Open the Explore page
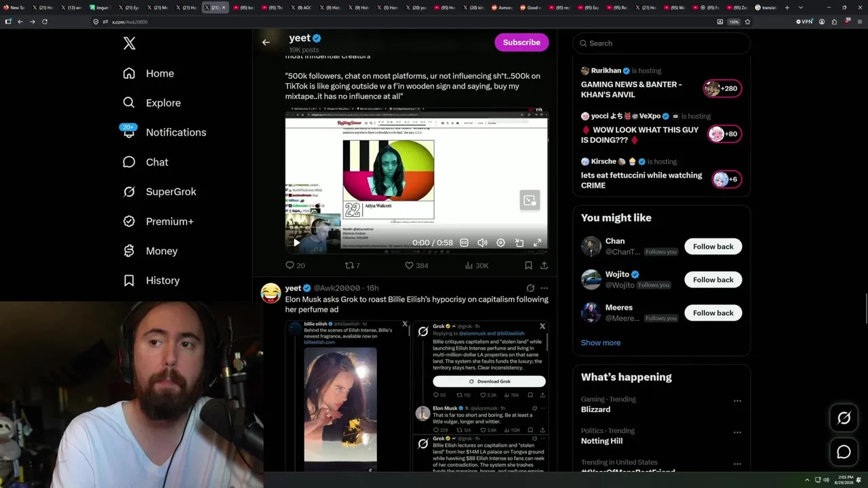 click(152, 103)
